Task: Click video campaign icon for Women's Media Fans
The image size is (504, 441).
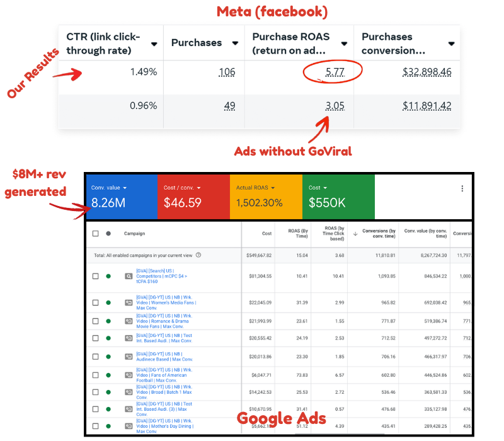Action: click(129, 302)
